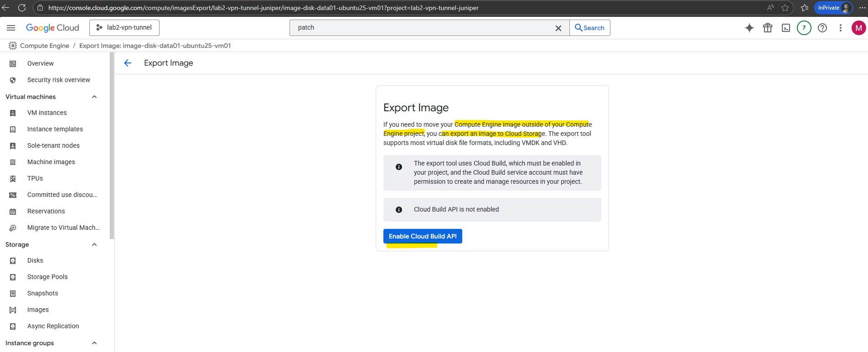Viewport: 868px width, 352px height.
Task: Click the Compute Engine chip icon in breadcrumb
Action: click(x=13, y=46)
